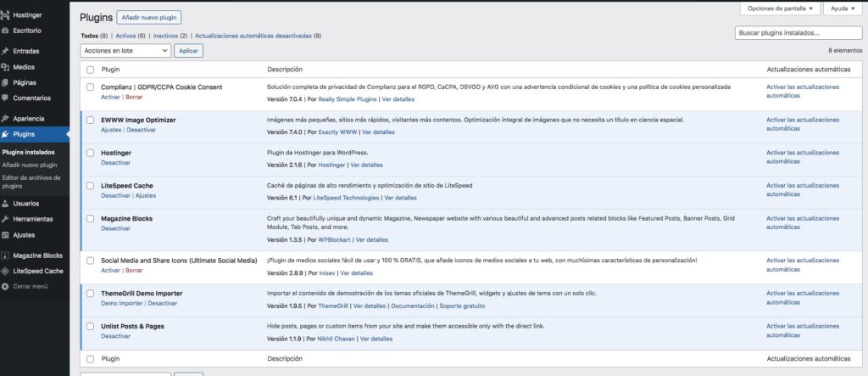The image size is (868, 376).
Task: Tick the select-all checkbox in the table header
Action: [x=90, y=70]
